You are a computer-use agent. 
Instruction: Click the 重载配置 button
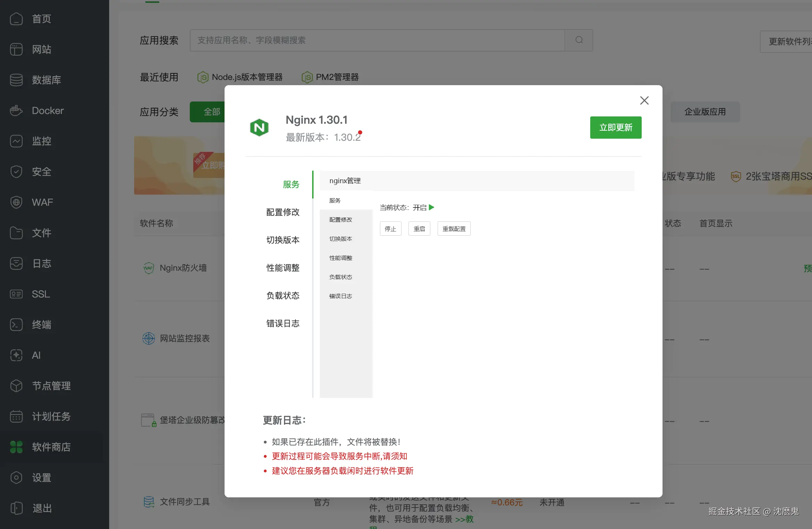point(454,229)
